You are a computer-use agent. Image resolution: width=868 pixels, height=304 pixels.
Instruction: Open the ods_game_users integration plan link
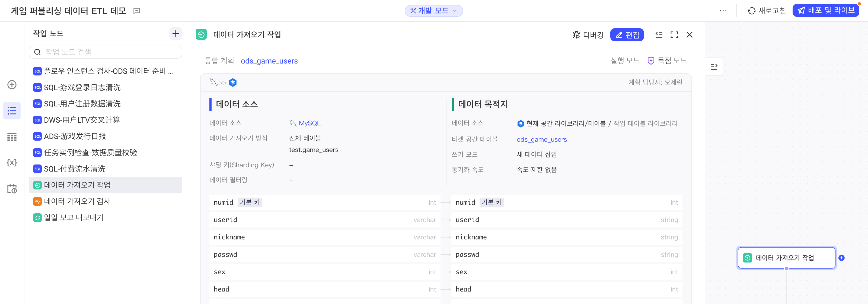269,61
